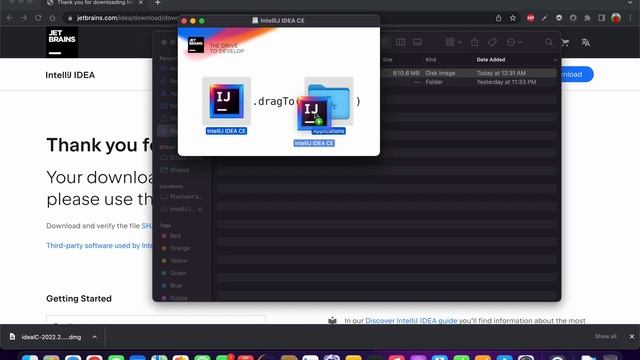Click the IntelliJ IDEA CE label under app icon

pos(226,131)
